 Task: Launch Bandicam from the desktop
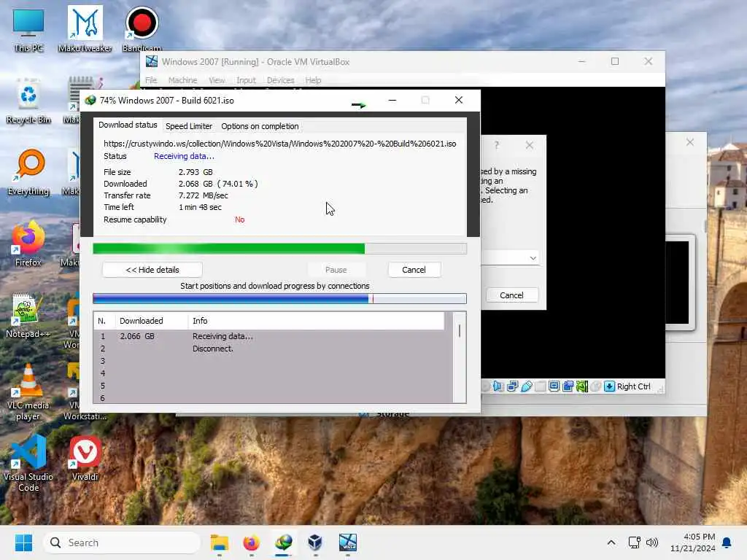point(142,28)
